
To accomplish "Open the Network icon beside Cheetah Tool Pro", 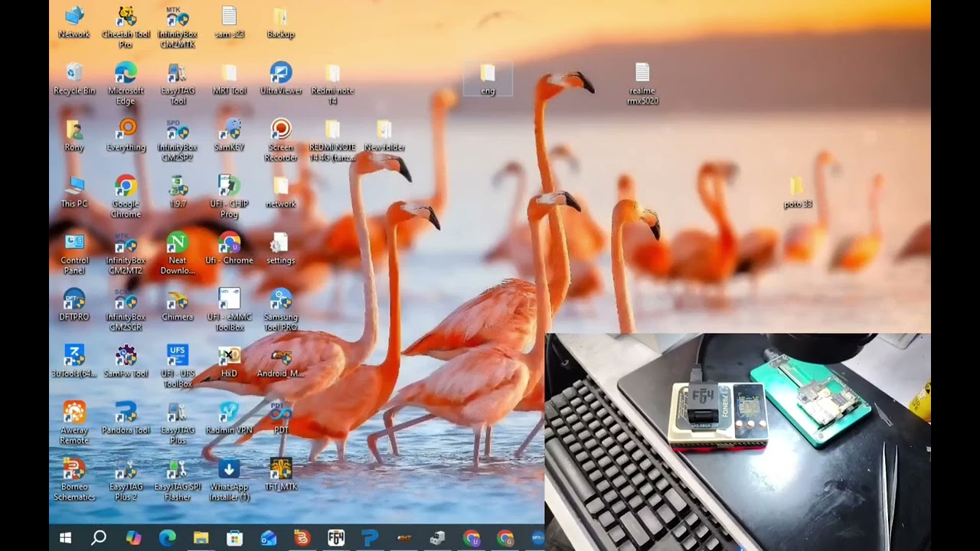I will (74, 22).
